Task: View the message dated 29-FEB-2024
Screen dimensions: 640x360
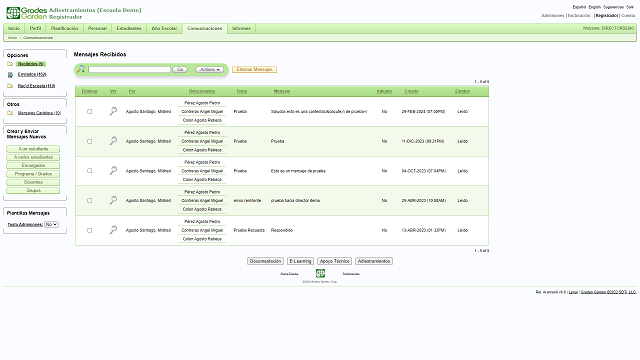Action: [x=113, y=111]
